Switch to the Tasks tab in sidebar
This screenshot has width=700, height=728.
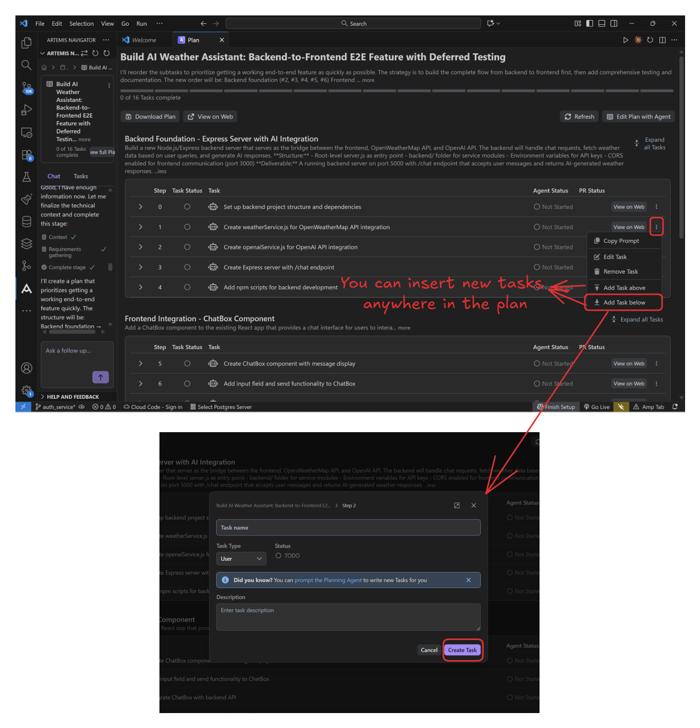coord(81,176)
